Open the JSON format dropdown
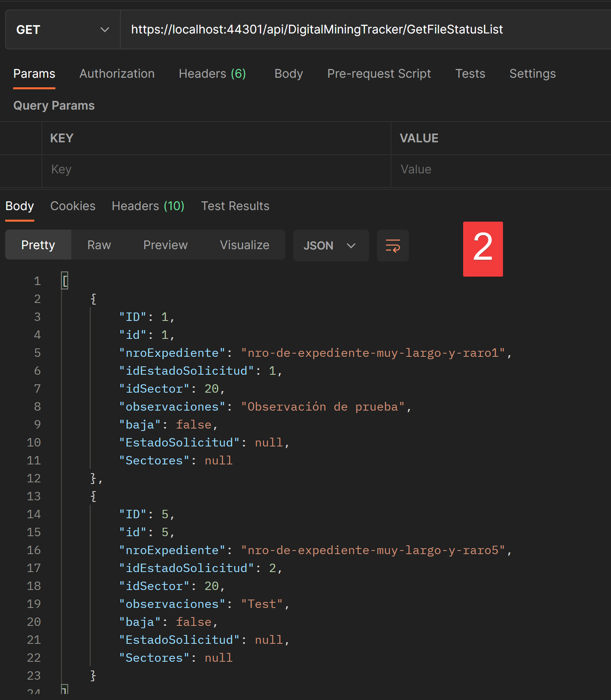The height and width of the screenshot is (700, 611). (330, 246)
